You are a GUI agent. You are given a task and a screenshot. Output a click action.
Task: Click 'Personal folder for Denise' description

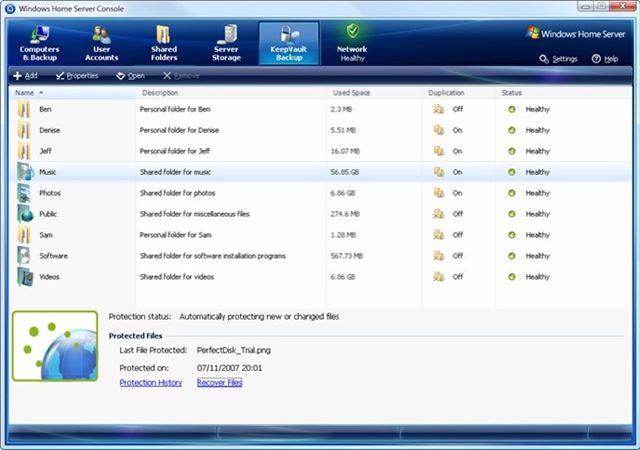pos(179,130)
